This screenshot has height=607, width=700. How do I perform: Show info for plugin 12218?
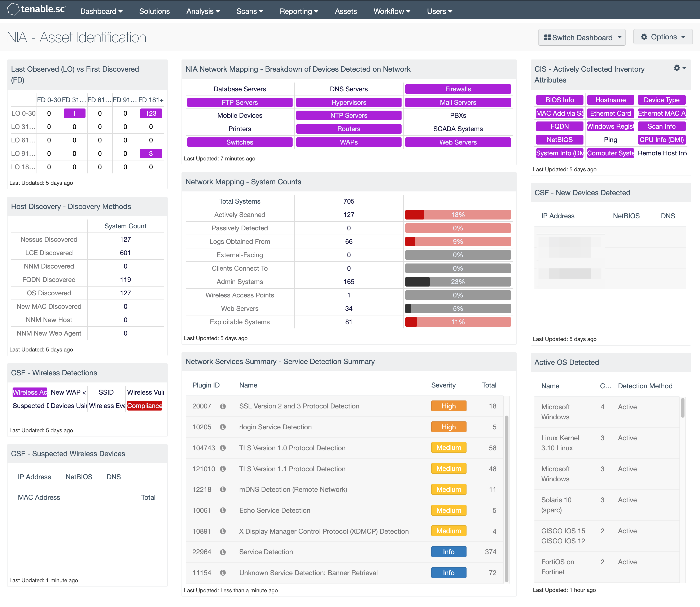coord(223,489)
